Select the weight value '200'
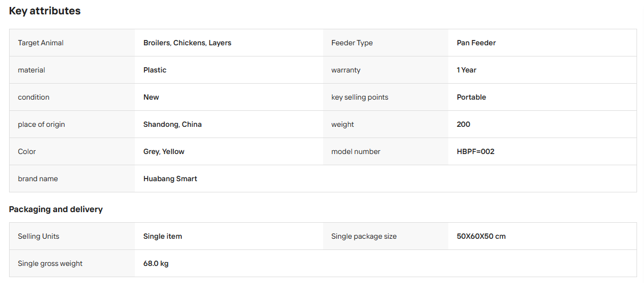The image size is (644, 283). click(x=463, y=124)
